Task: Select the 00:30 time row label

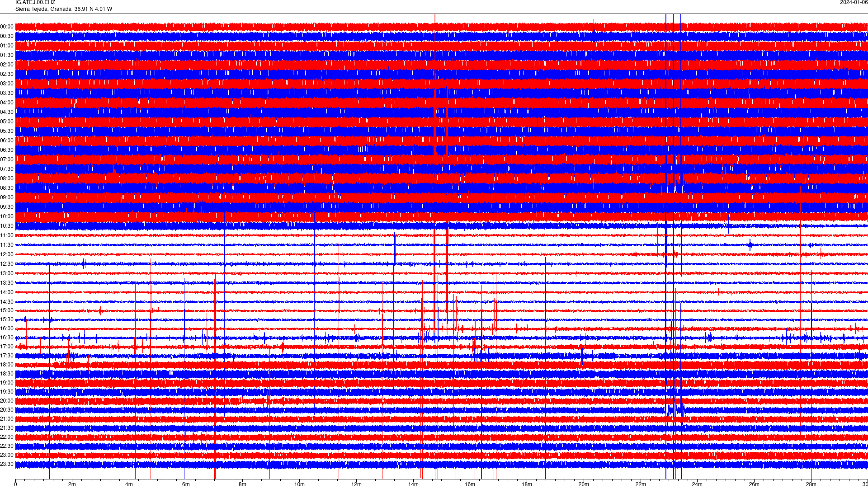Action: click(7, 36)
